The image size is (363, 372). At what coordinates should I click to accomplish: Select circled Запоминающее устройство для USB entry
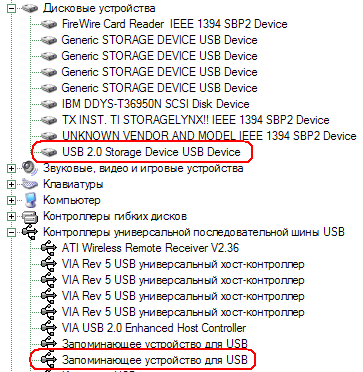coord(155,360)
